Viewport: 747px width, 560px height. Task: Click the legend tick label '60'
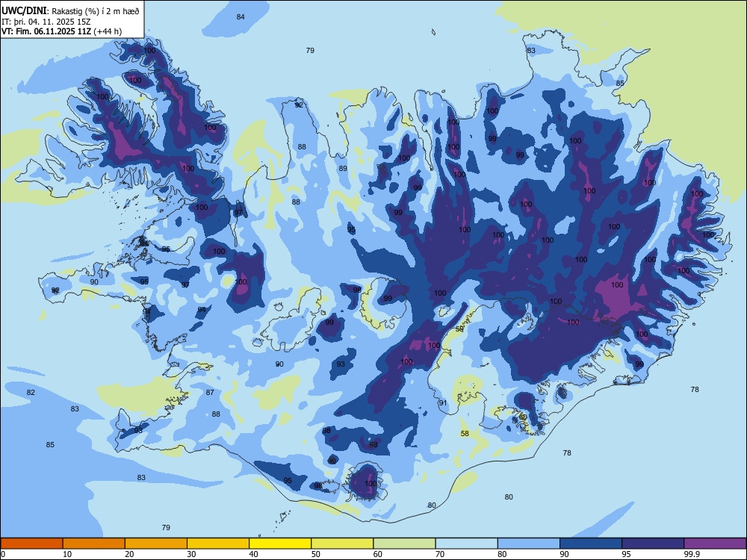click(378, 554)
